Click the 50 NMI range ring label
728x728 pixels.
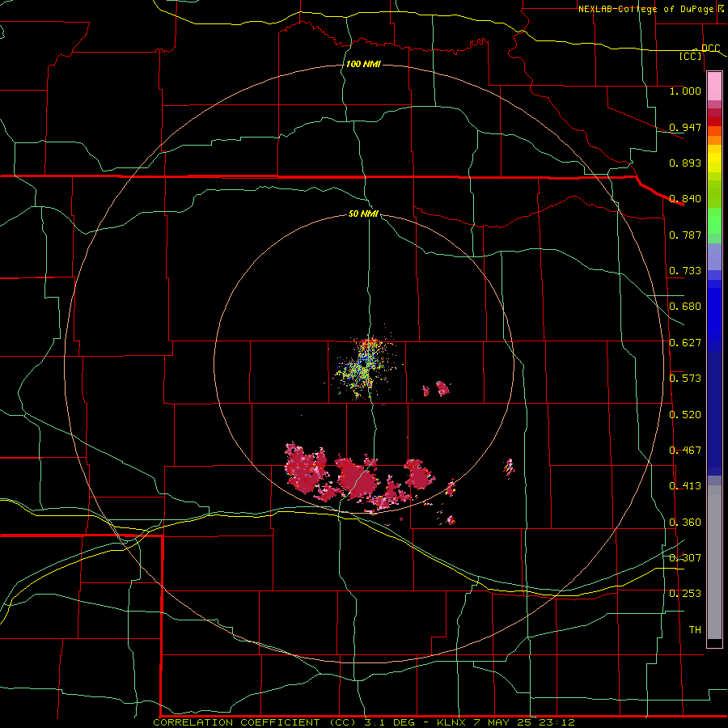(363, 214)
